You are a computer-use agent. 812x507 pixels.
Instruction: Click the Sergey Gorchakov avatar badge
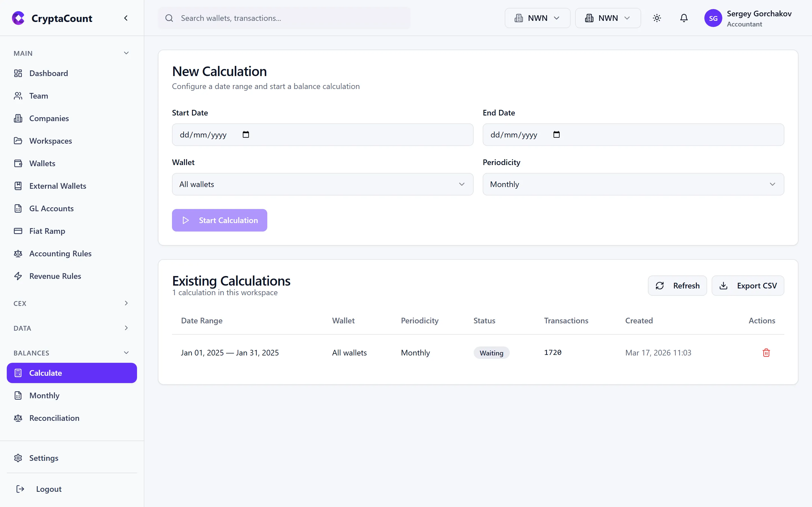(714, 18)
